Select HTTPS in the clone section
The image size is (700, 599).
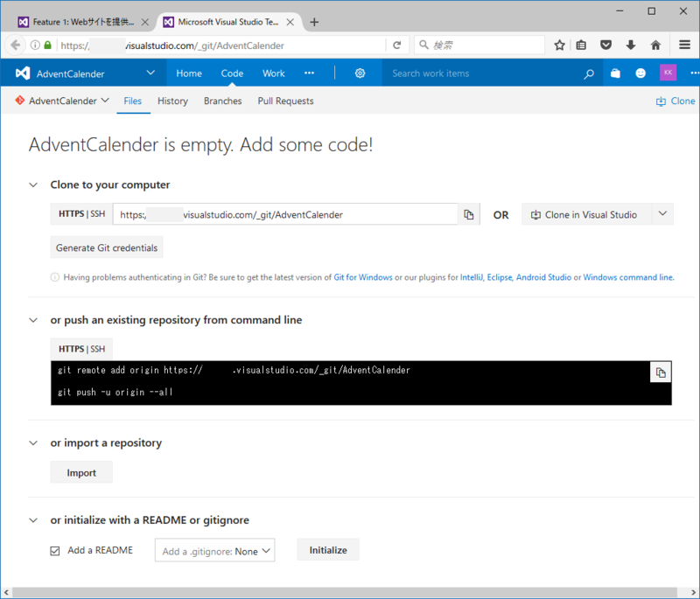coord(71,214)
